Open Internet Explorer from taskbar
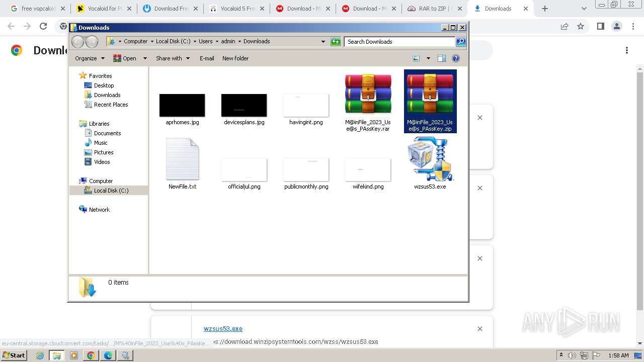 pos(40,355)
